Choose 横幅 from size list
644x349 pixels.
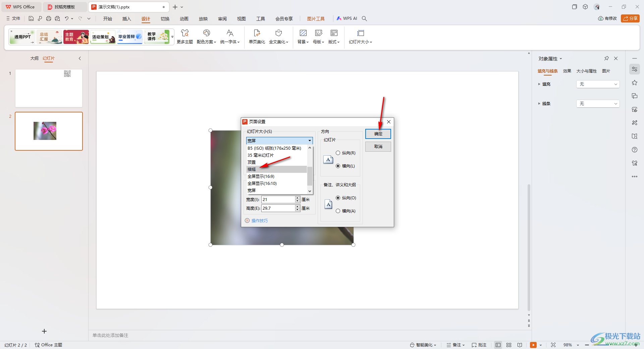[x=277, y=169]
